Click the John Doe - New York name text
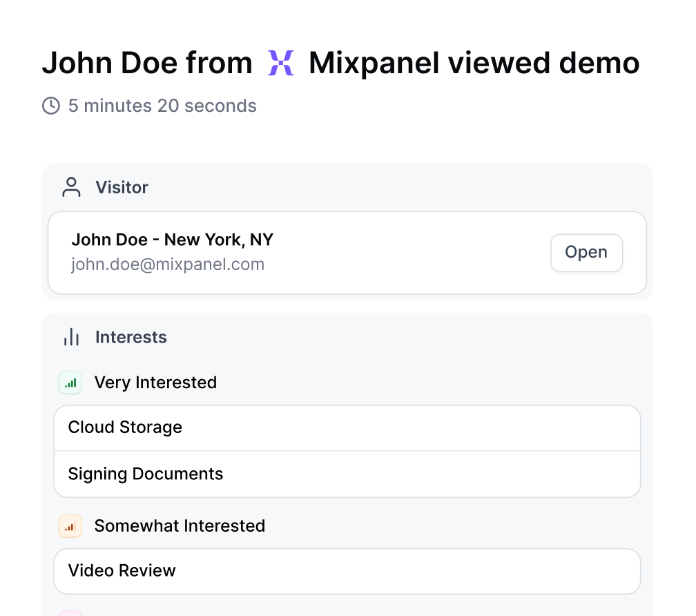This screenshot has height=616, width=696. point(172,239)
